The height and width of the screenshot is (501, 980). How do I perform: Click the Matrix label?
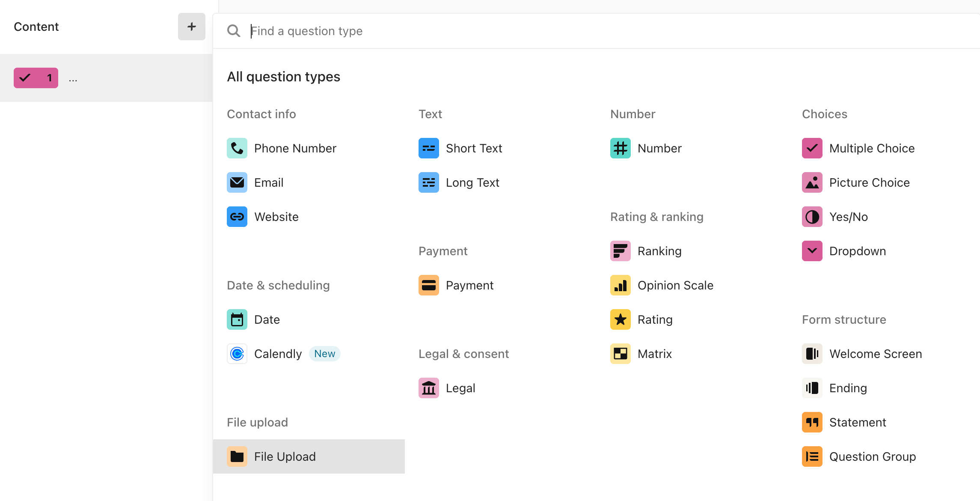[x=655, y=354]
